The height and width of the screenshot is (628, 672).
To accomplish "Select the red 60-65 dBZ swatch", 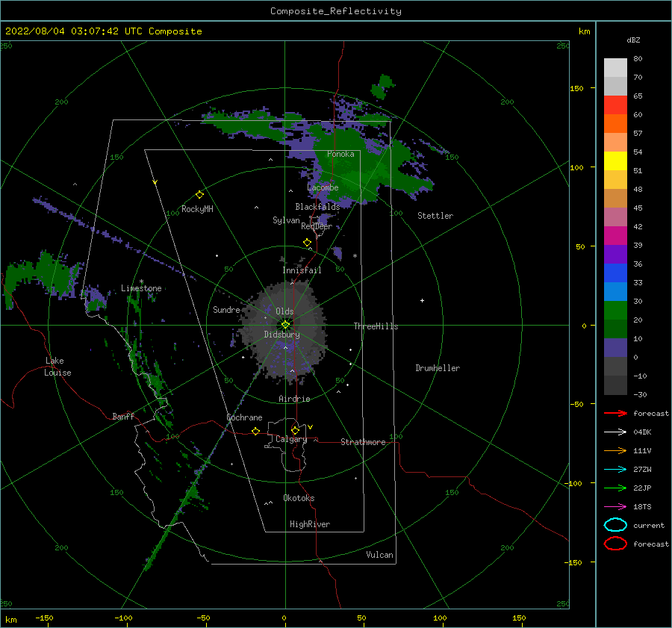I will 615,105.
